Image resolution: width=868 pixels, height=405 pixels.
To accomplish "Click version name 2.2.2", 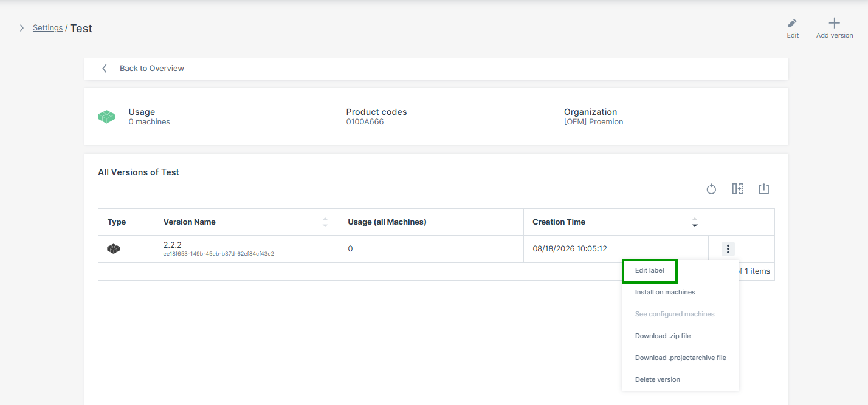I will 173,245.
